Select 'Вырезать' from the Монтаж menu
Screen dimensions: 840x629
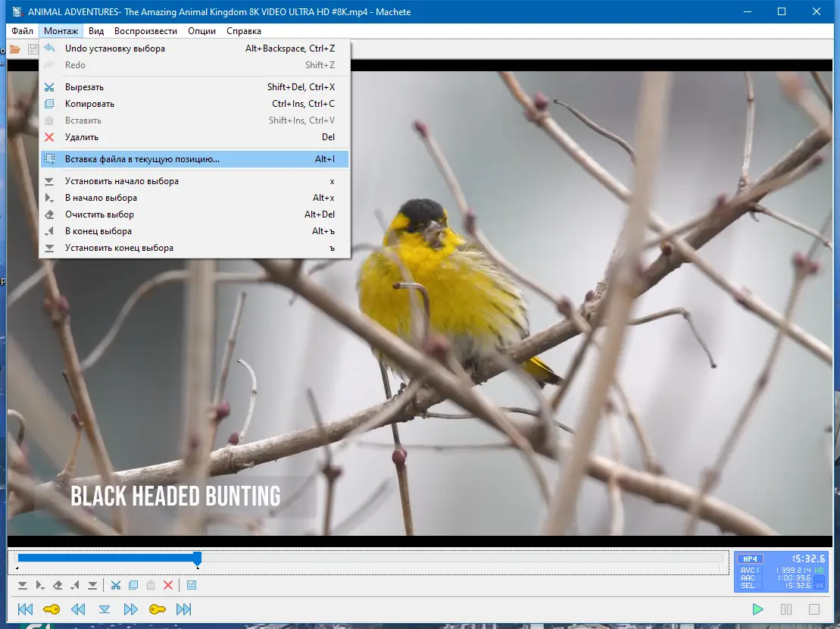coord(84,87)
